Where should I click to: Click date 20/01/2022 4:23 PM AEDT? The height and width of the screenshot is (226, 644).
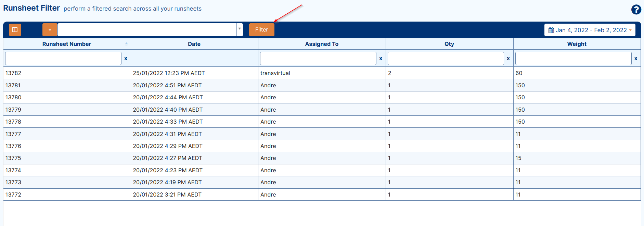point(168,170)
